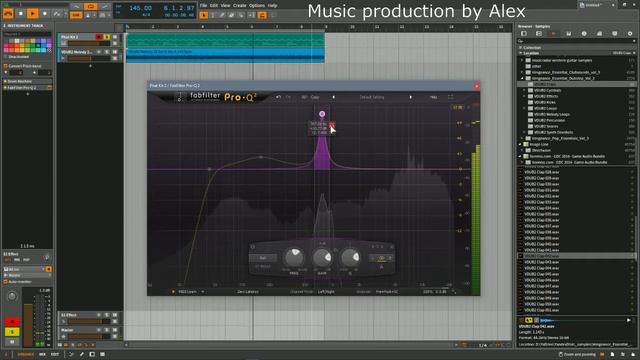Solo the Phat Kit 2 track
Image resolution: width=640 pixels, height=360 pixels.
[x=107, y=37]
